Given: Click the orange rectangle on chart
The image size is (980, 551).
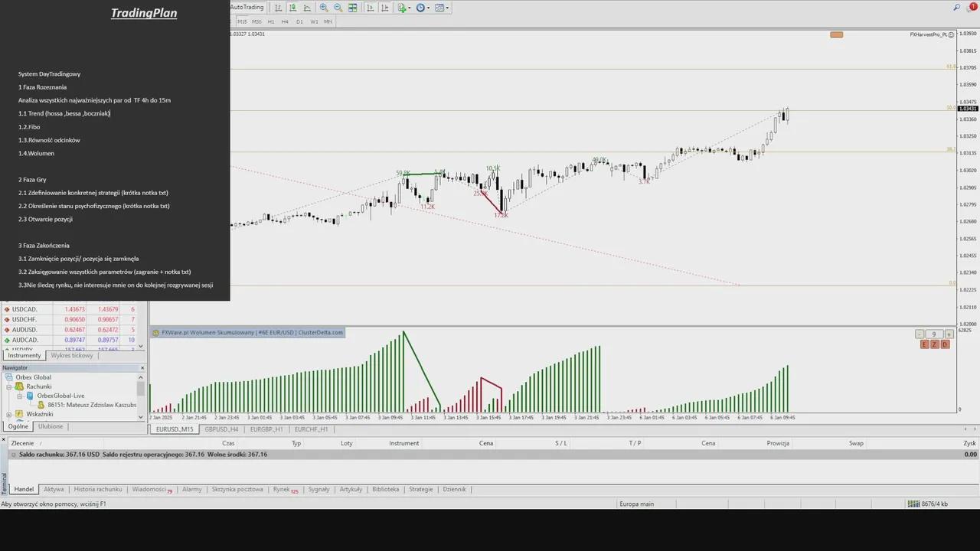Looking at the screenshot, I should point(836,34).
